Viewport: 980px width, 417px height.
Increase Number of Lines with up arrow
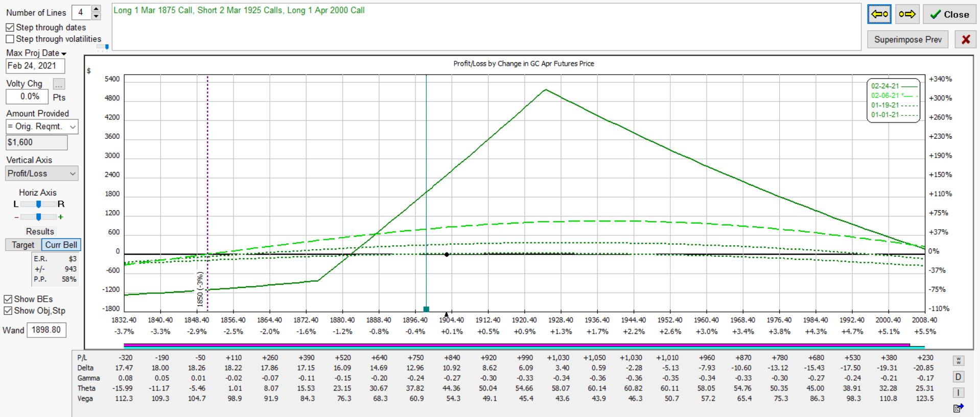click(96, 9)
